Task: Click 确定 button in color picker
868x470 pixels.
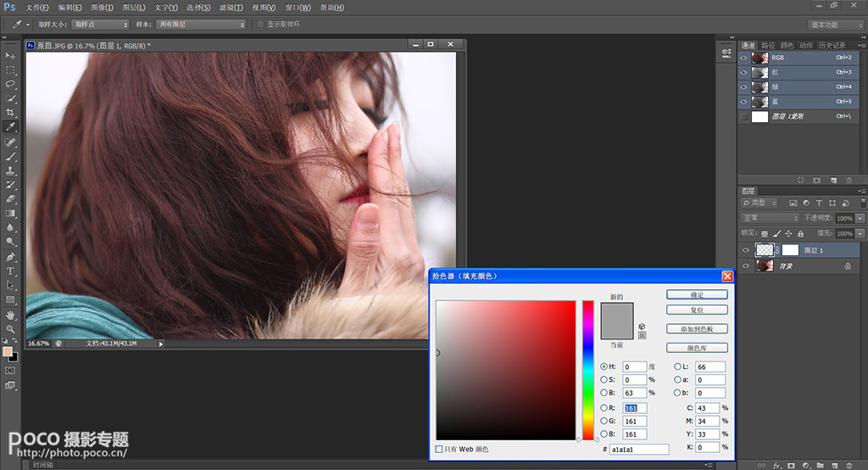Action: coord(697,295)
